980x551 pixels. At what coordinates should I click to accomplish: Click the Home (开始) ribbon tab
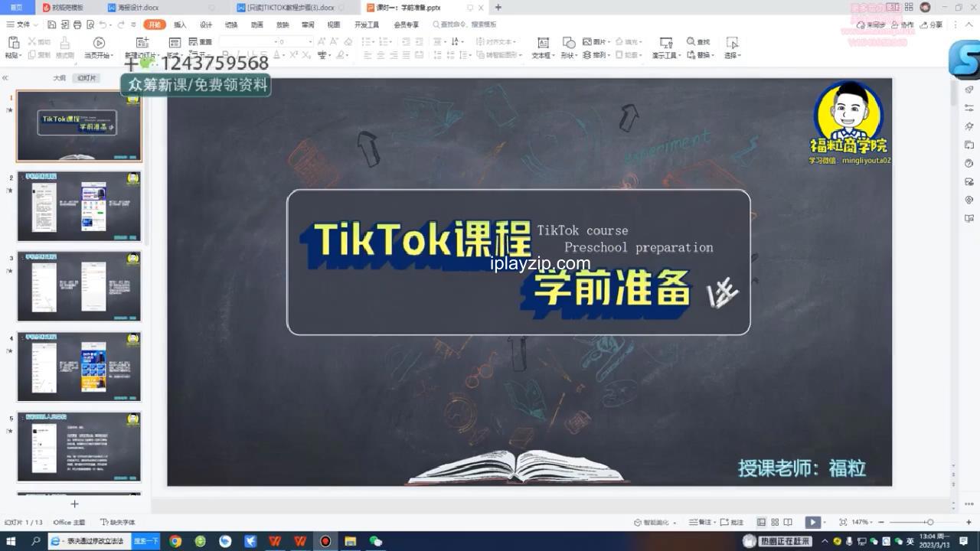155,24
